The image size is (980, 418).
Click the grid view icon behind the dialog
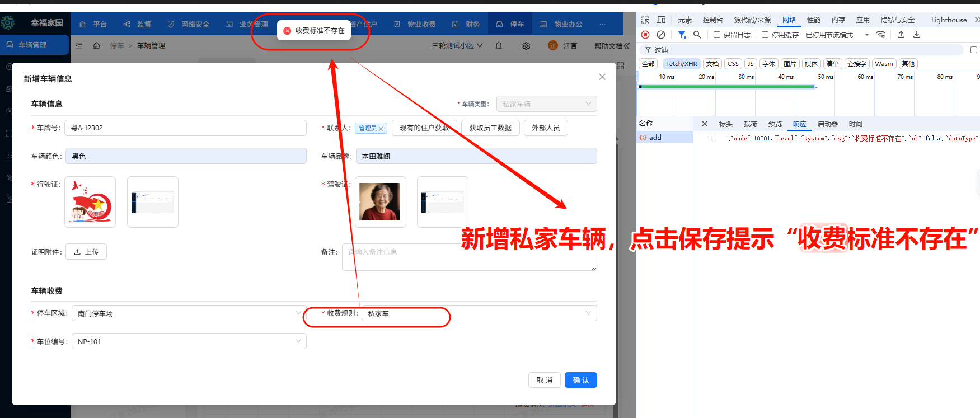click(x=620, y=66)
